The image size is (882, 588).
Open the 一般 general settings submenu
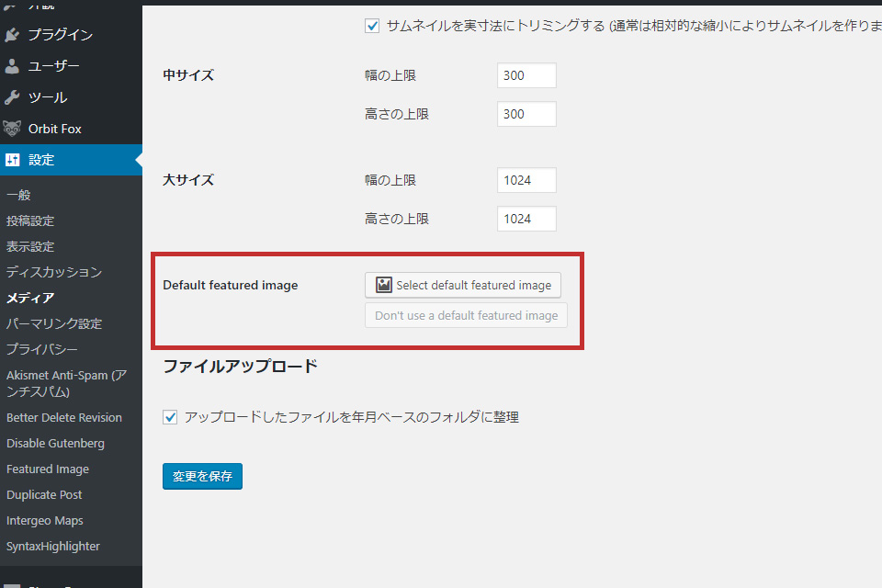click(x=18, y=195)
